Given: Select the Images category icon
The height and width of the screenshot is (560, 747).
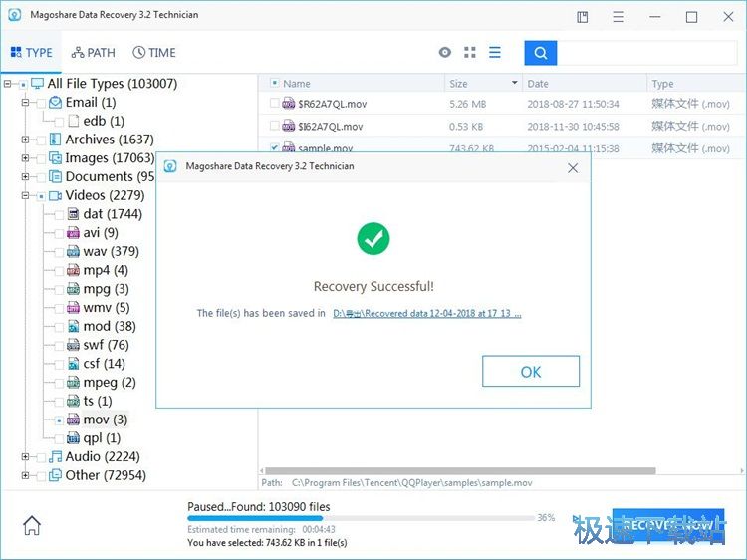Looking at the screenshot, I should [x=55, y=157].
